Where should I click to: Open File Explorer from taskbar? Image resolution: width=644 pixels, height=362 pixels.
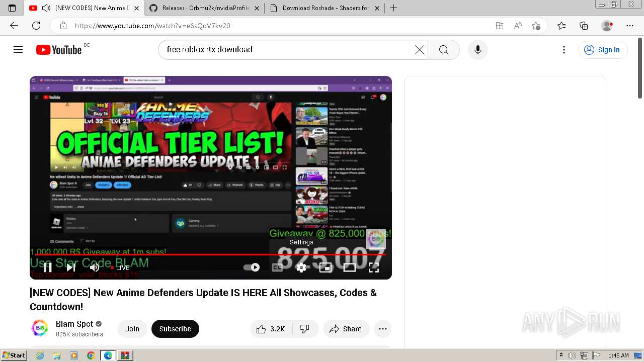57,355
